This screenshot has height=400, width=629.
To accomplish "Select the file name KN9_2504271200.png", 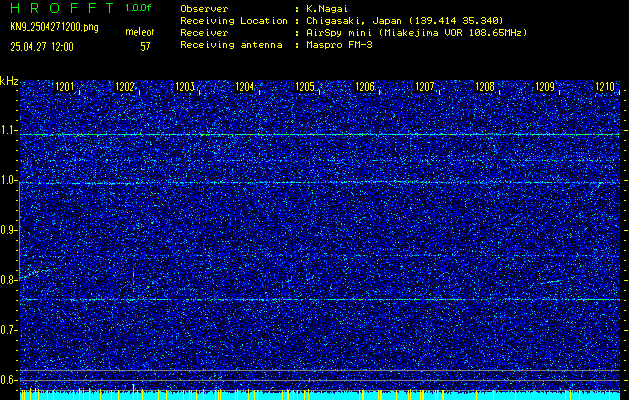I will tap(54, 27).
